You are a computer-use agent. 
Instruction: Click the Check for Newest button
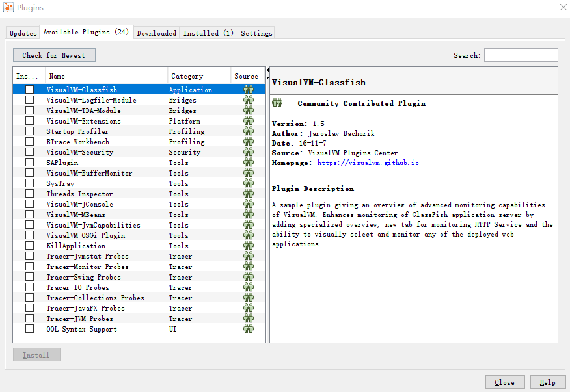coord(54,55)
